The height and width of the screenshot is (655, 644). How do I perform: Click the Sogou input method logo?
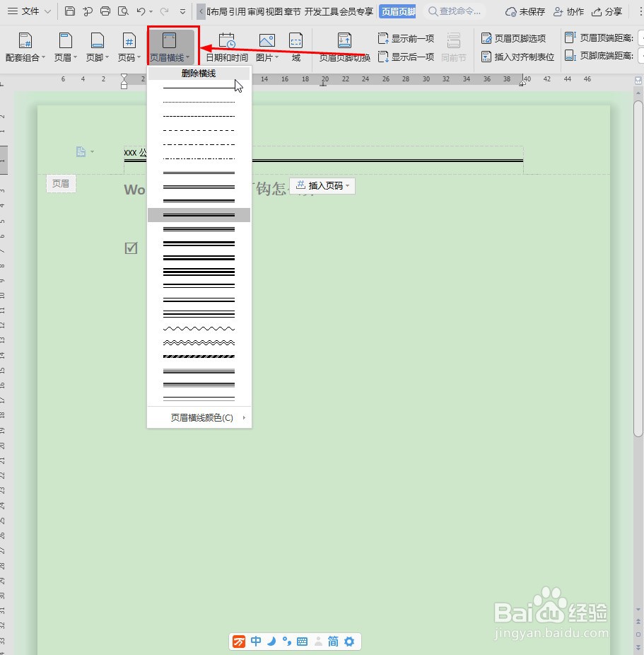[x=239, y=642]
